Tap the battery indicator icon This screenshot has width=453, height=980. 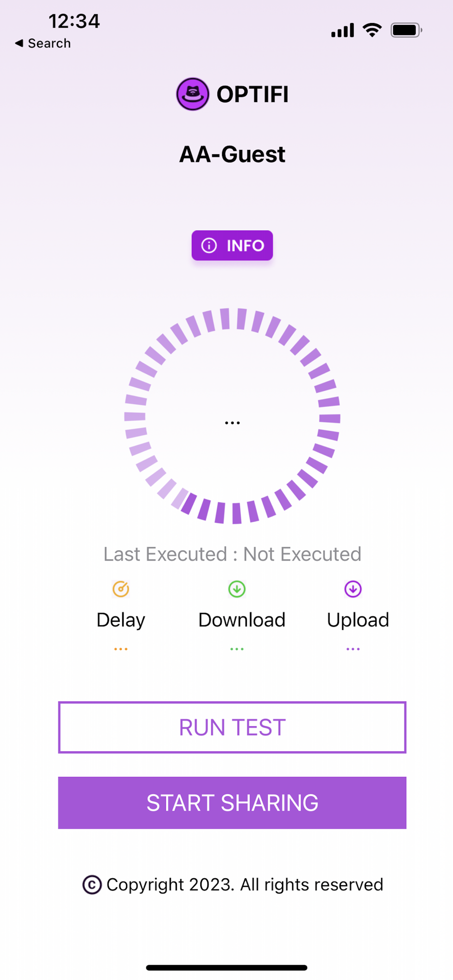tap(406, 30)
